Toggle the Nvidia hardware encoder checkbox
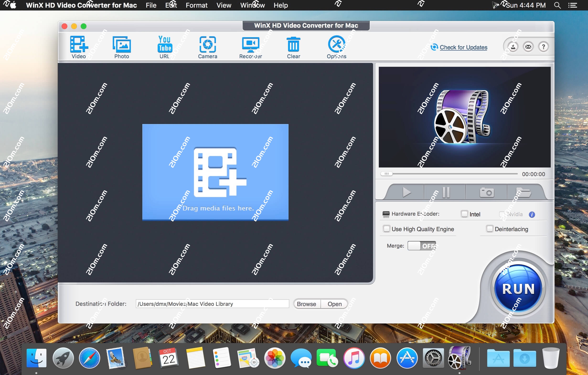Viewport: 588px width, 375px height. coord(502,214)
